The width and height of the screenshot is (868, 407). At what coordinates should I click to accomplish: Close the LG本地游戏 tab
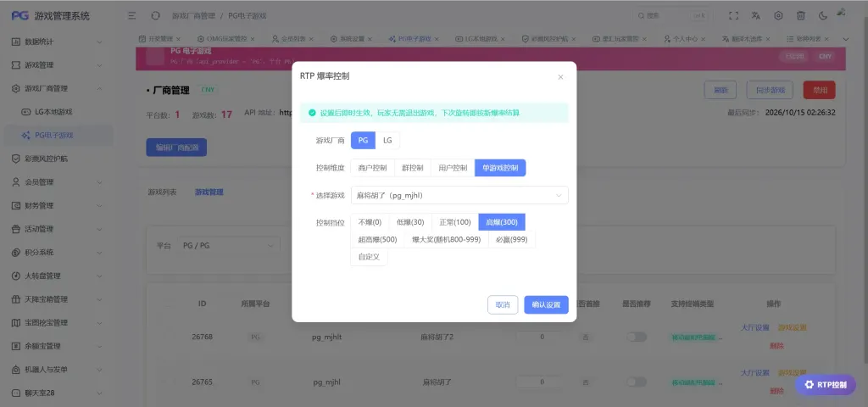click(504, 39)
